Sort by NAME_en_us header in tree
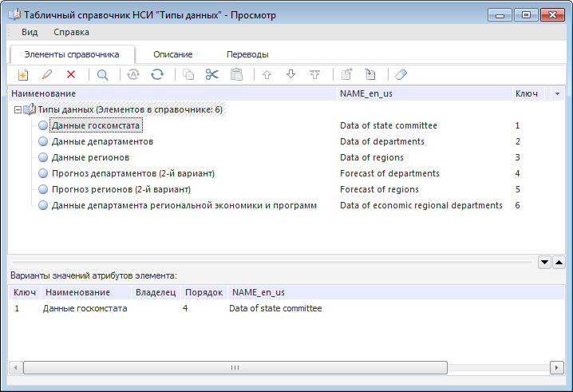 pos(425,93)
